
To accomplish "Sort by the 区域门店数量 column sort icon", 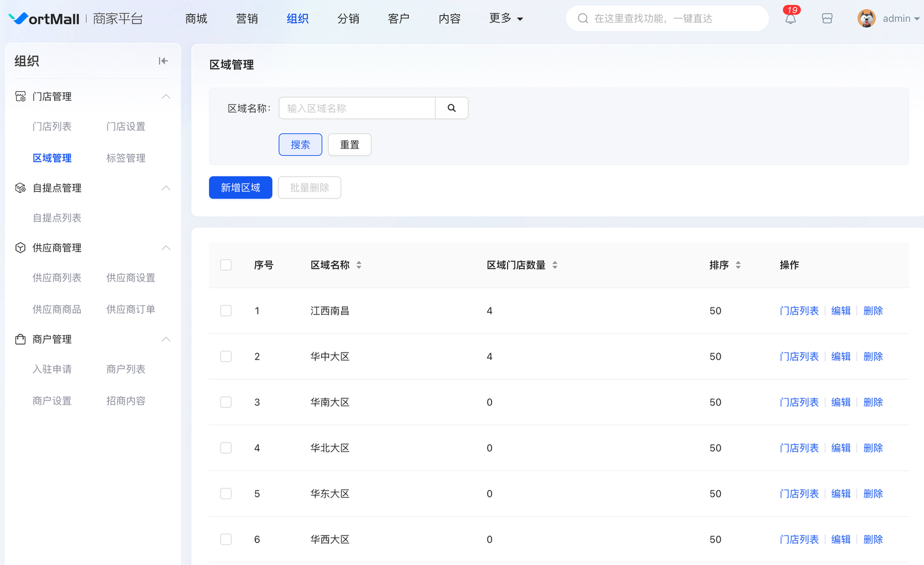I will click(x=554, y=265).
